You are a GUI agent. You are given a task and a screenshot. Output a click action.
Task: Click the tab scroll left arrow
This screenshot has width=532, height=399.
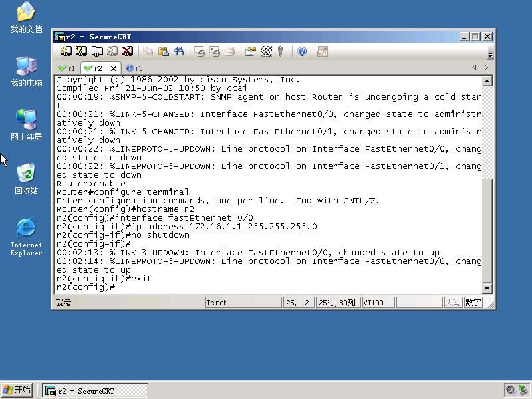474,68
